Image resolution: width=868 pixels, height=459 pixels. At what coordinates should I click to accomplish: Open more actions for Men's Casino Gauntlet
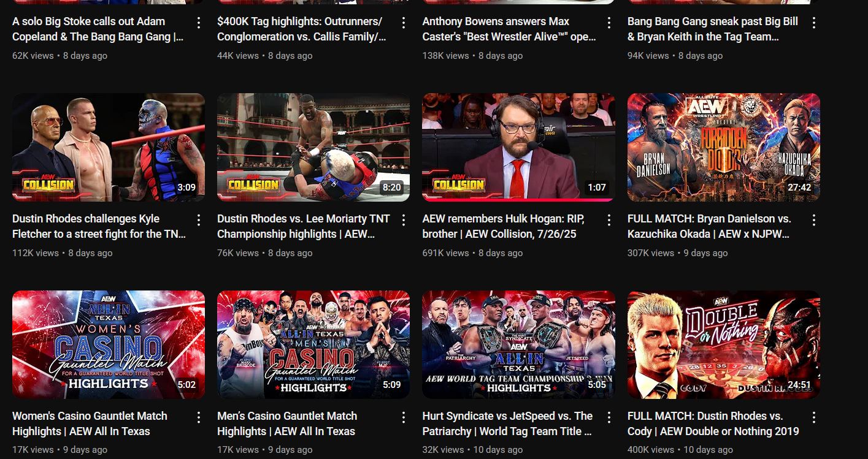coord(404,418)
